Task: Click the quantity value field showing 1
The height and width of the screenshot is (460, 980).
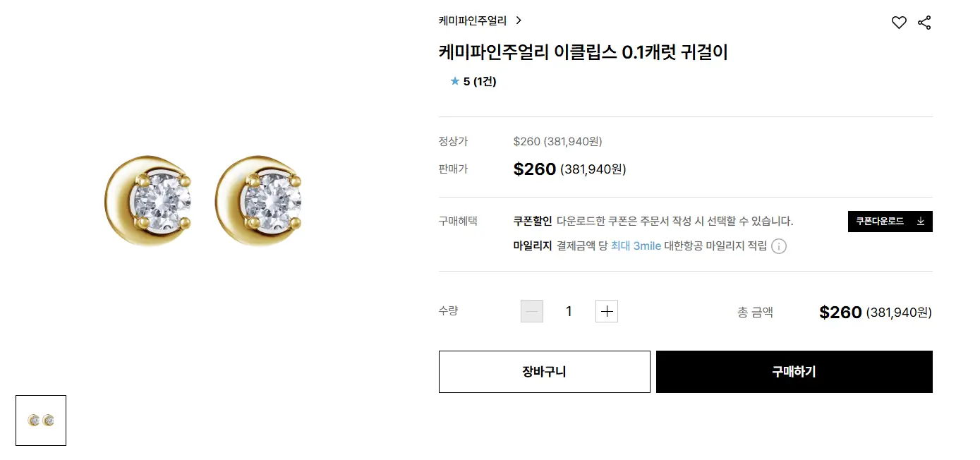Action: click(569, 311)
